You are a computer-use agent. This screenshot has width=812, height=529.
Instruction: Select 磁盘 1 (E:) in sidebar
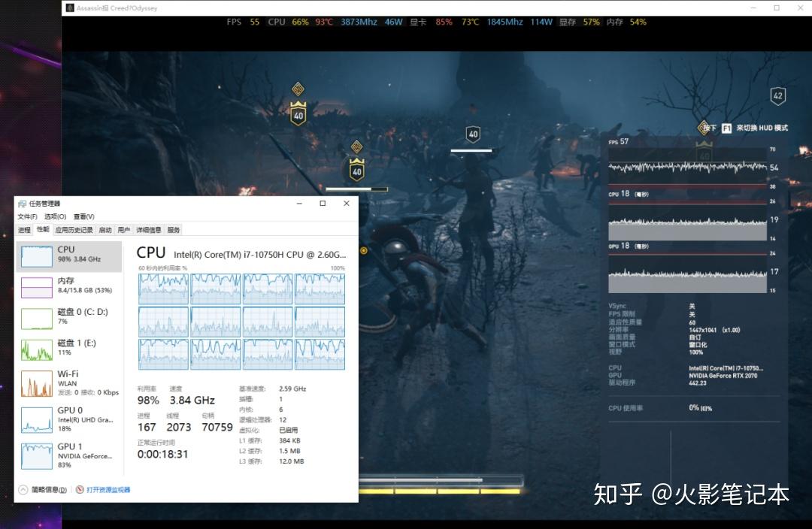click(x=69, y=349)
